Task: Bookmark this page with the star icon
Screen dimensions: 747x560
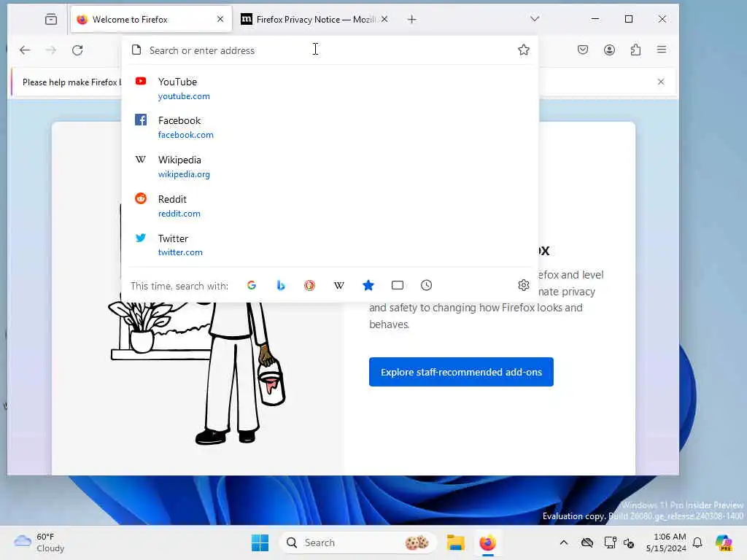Action: (x=524, y=50)
